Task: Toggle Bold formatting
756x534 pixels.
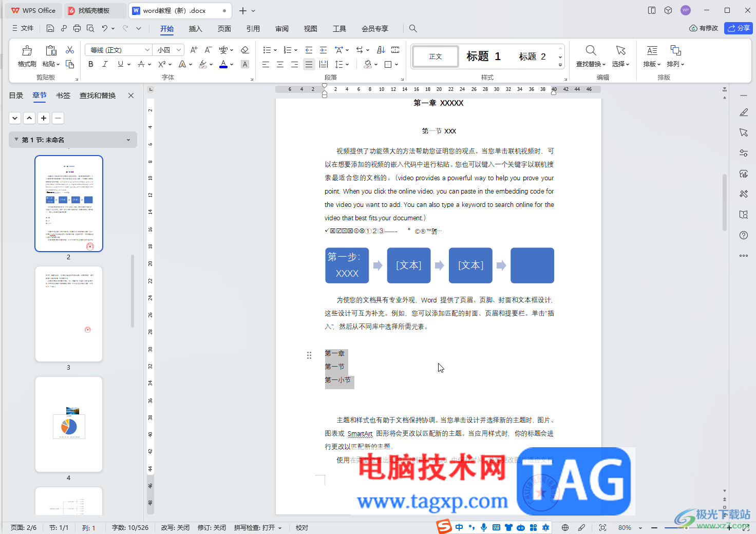Action: click(x=91, y=64)
